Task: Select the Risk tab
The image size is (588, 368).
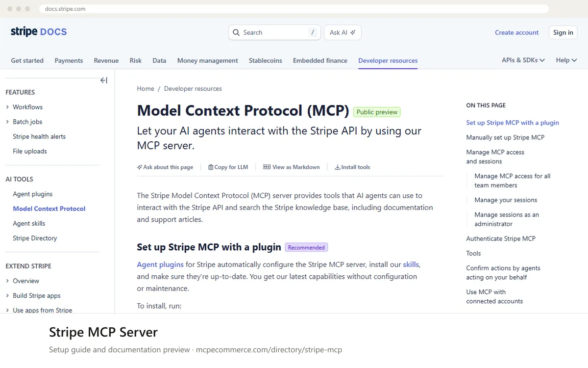Action: point(136,61)
